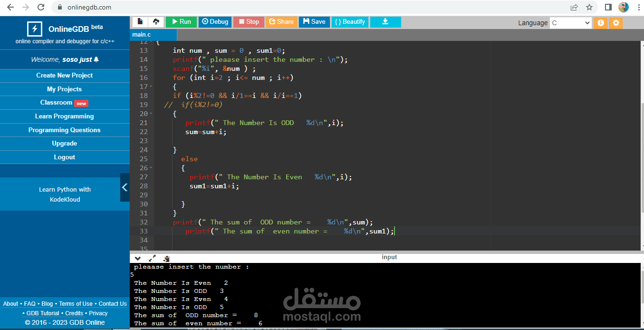The image size is (644, 330).
Task: Open Programming Questions
Action: coord(65,130)
